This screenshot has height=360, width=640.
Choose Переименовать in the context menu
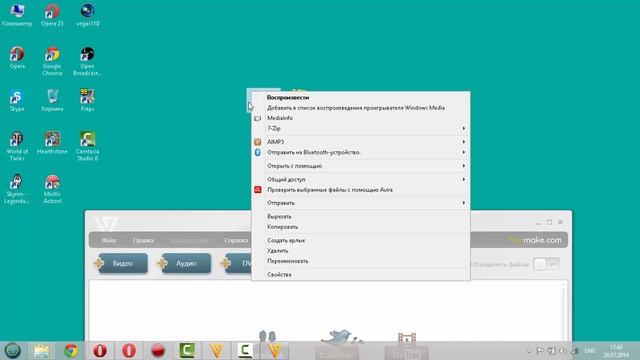361,261
